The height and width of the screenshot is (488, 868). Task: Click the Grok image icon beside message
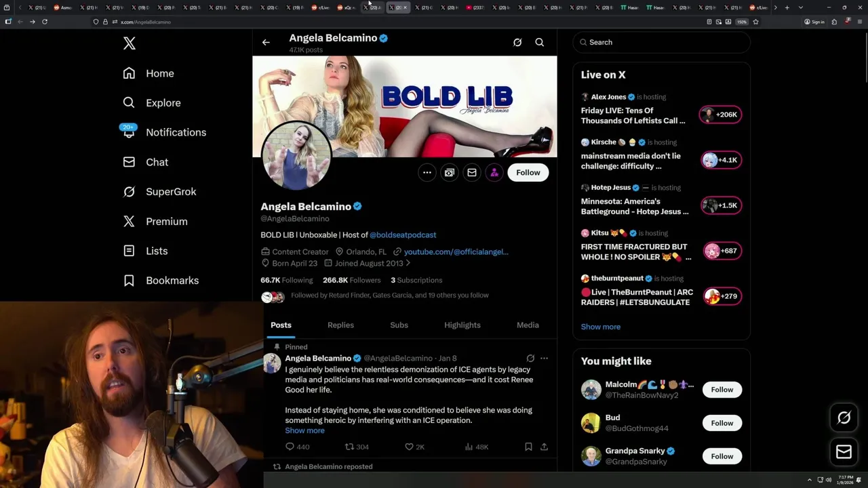pos(450,173)
